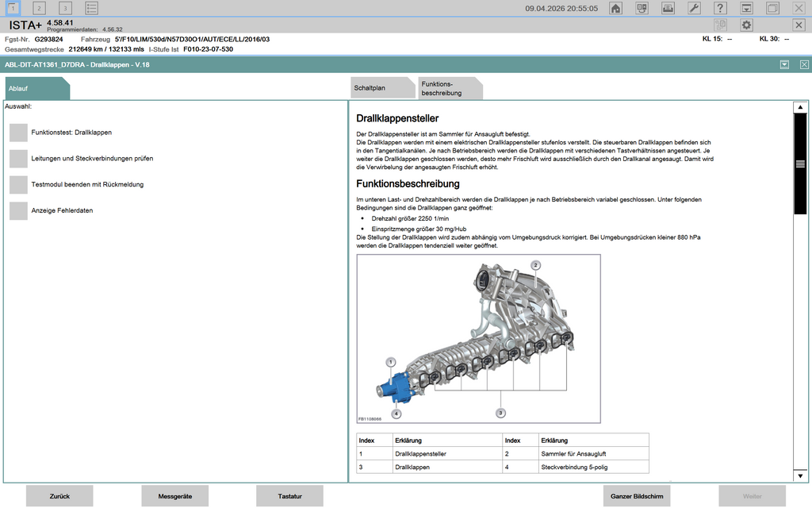Screen dimensions: 812x508
Task: Tick Leitungen und Steckverbindungen prüfen box
Action: (x=18, y=159)
